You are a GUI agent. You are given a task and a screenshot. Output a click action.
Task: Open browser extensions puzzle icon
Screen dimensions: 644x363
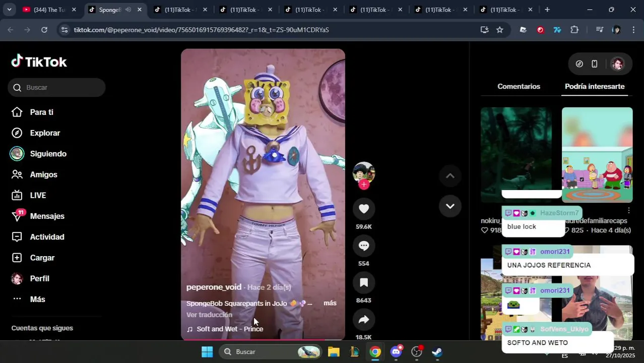tap(574, 30)
